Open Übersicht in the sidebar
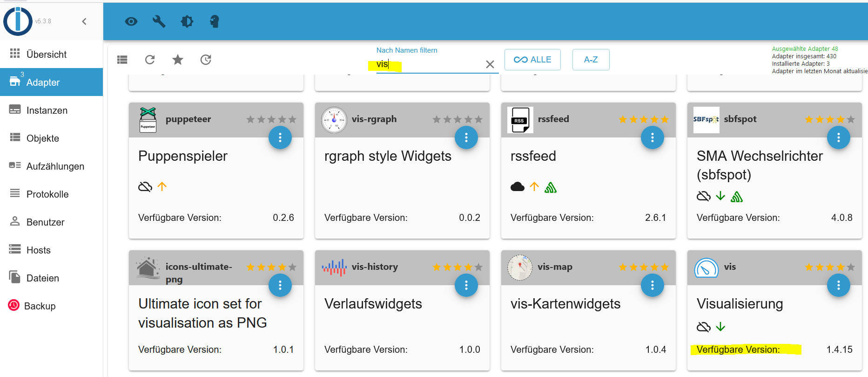868x377 pixels. point(51,54)
